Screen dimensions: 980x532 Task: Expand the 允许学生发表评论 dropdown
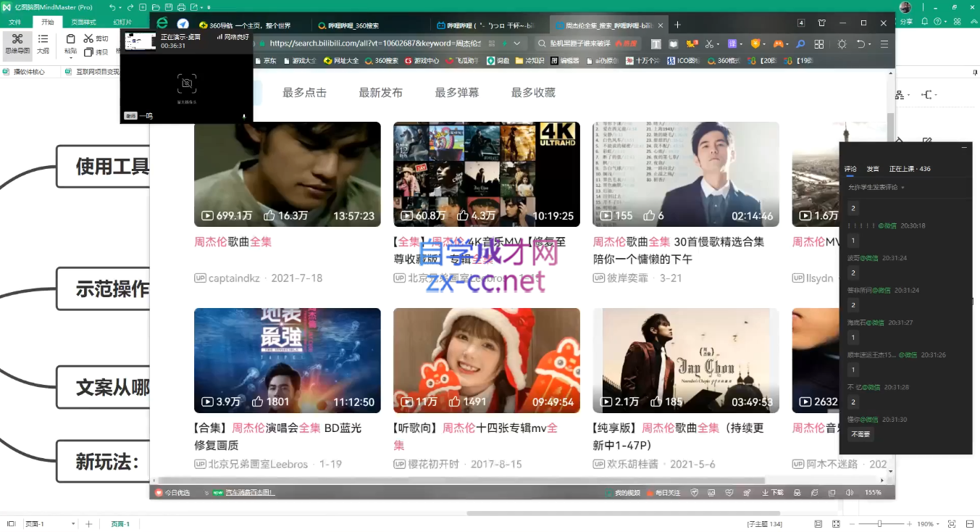[876, 187]
